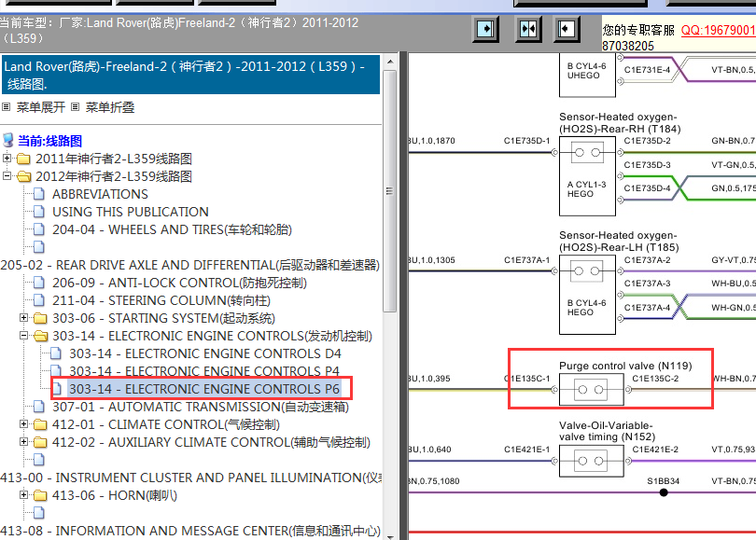Image resolution: width=756 pixels, height=540 pixels.
Task: Click the Purge control valve N119 symbol
Action: click(588, 389)
